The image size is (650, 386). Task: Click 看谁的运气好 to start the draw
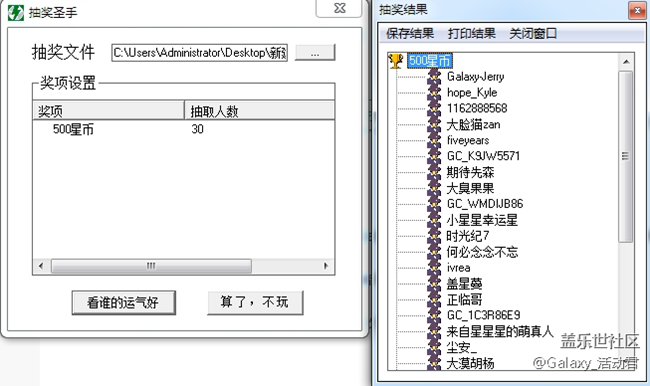tap(124, 302)
